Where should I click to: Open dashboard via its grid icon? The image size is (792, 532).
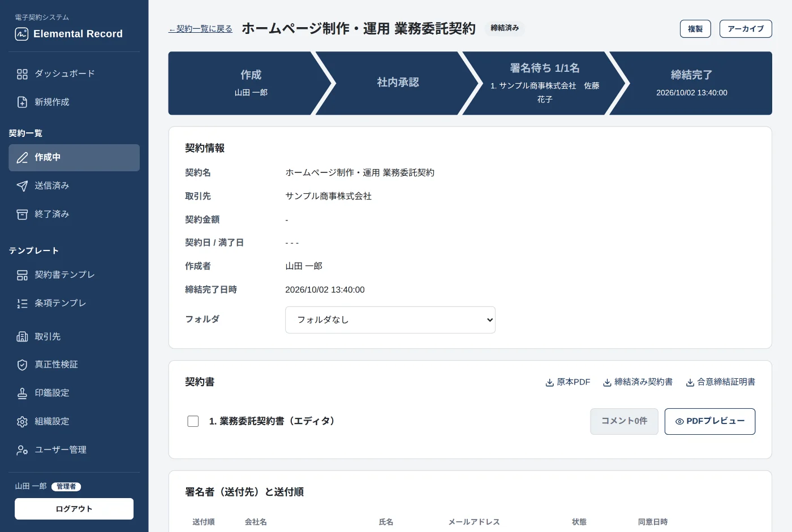coord(22,74)
